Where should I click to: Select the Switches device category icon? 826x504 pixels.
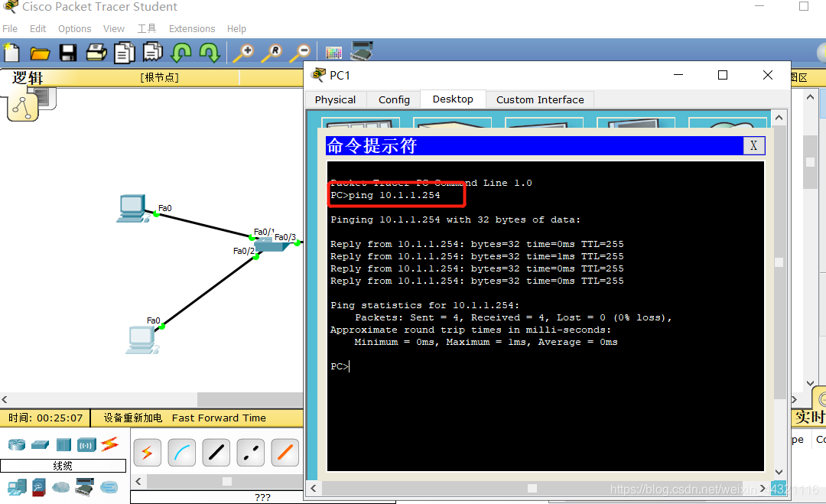click(x=40, y=446)
